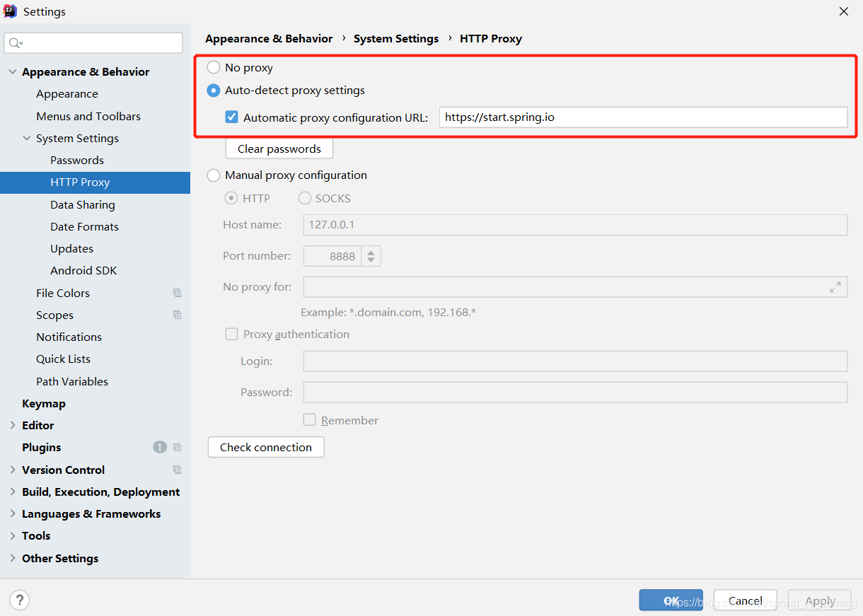Open the Scopes settings page
Image resolution: width=863 pixels, height=616 pixels.
tap(54, 315)
